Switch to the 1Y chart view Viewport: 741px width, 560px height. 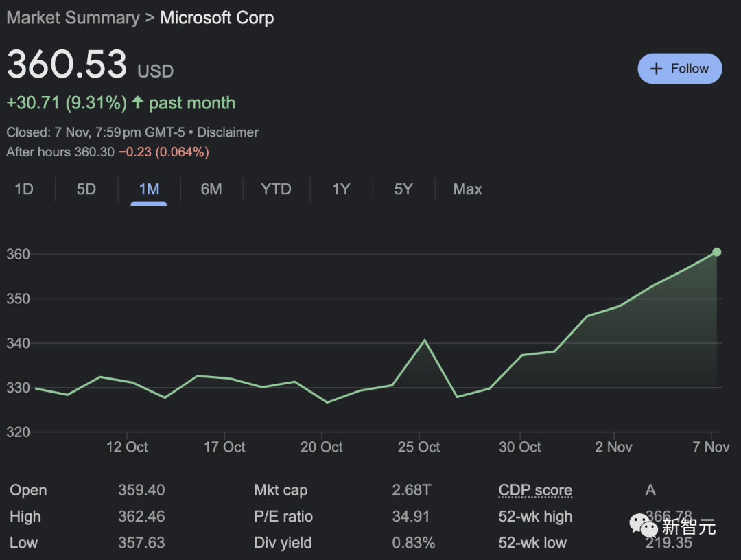[x=341, y=189]
